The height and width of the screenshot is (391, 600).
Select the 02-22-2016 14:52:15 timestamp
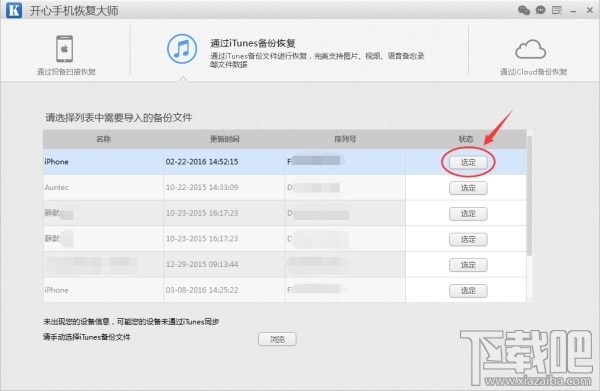point(202,162)
